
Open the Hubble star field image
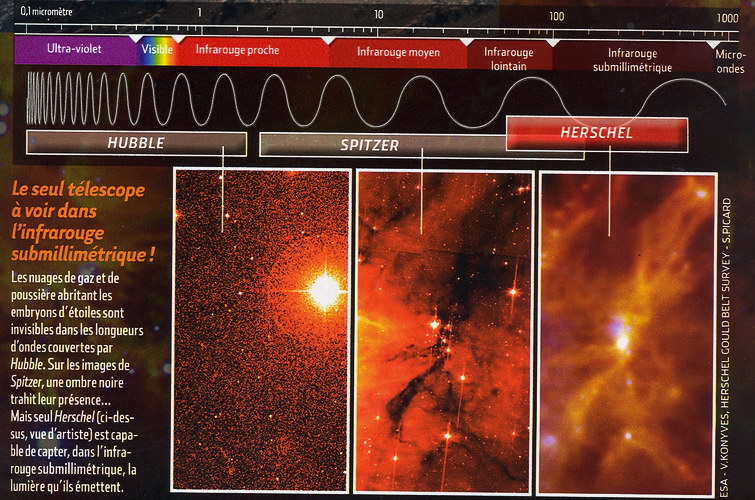click(x=261, y=330)
